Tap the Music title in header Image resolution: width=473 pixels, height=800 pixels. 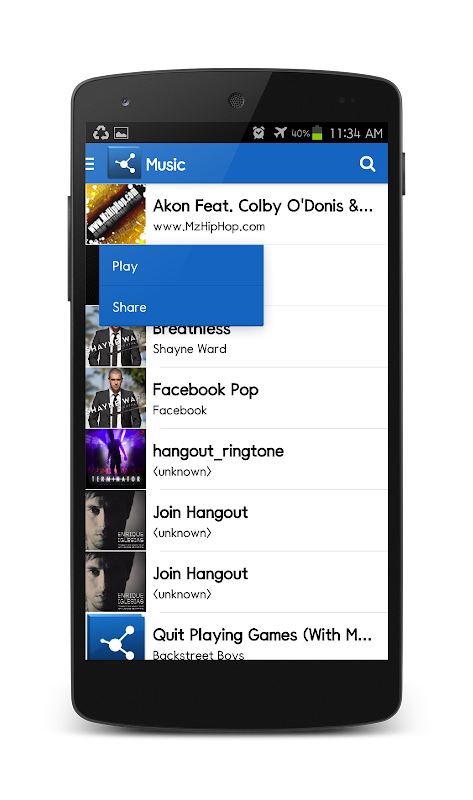pyautogui.click(x=165, y=164)
